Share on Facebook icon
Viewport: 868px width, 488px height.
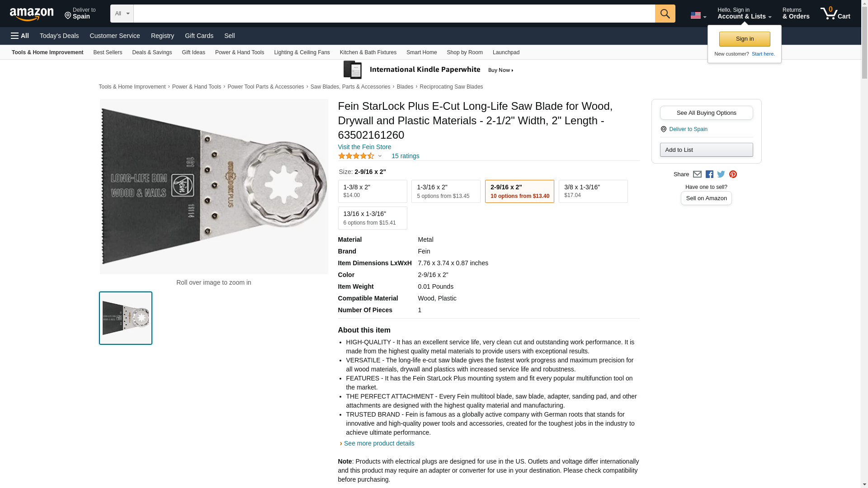point(709,174)
